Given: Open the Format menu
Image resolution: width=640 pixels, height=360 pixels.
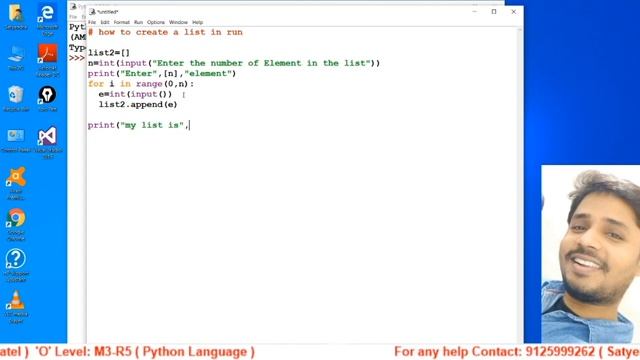Looking at the screenshot, I should (122, 22).
